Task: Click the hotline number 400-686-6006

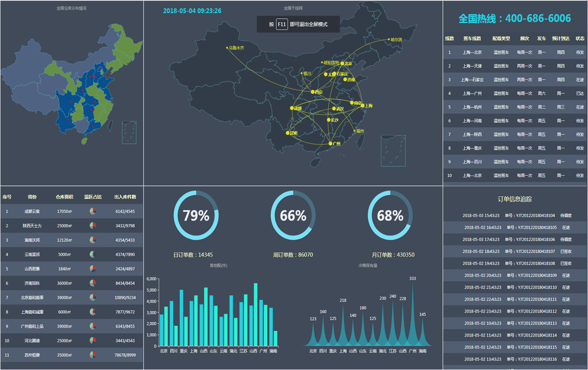Action: (538, 18)
